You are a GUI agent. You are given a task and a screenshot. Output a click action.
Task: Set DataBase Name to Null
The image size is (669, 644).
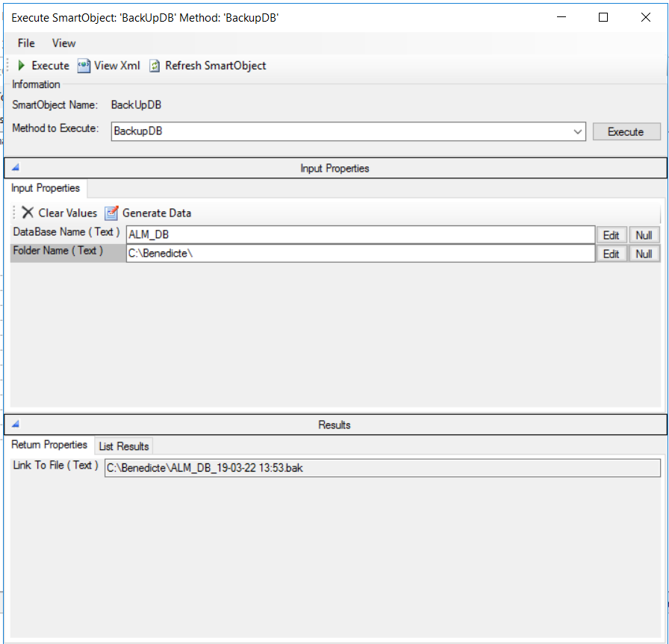point(644,235)
